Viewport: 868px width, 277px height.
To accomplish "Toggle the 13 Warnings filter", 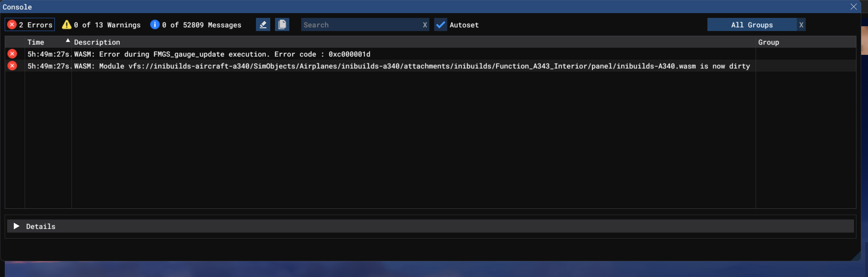I will pyautogui.click(x=101, y=25).
